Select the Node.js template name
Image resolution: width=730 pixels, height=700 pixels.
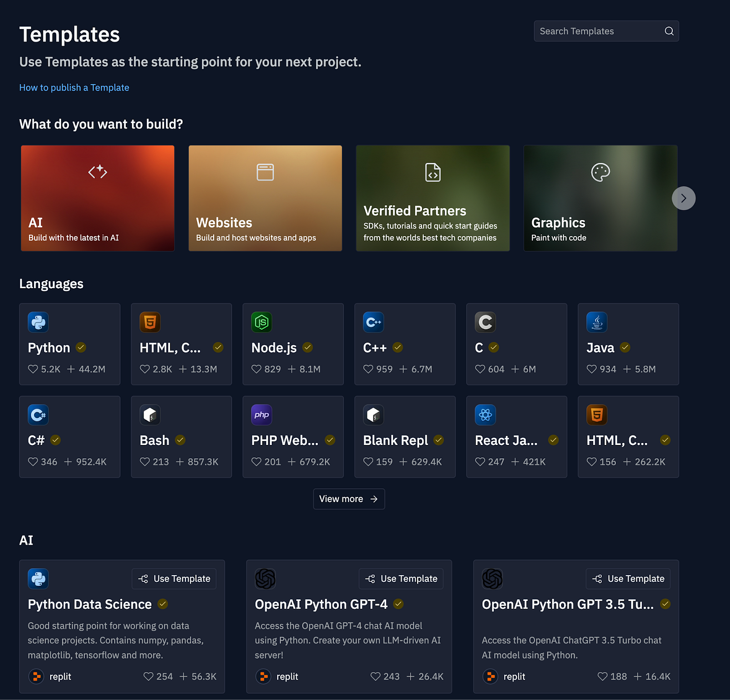274,348
